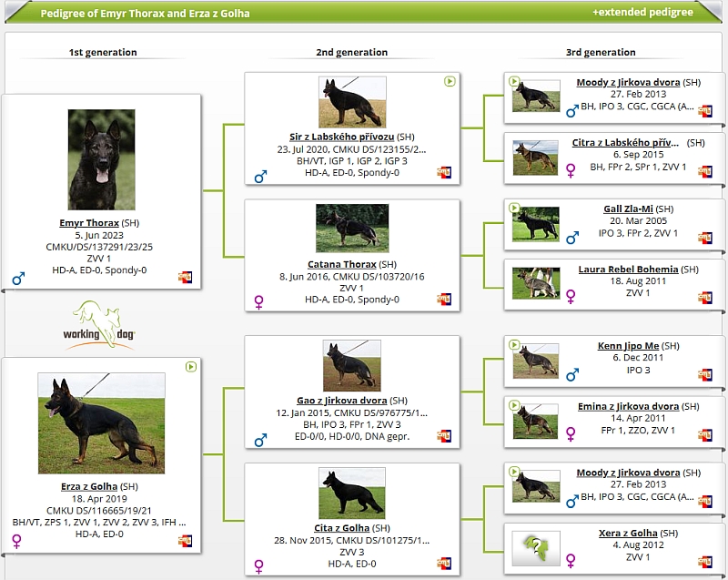Open Emina z Jirkova dvora link
This screenshot has width=728, height=580.
pyautogui.click(x=628, y=406)
